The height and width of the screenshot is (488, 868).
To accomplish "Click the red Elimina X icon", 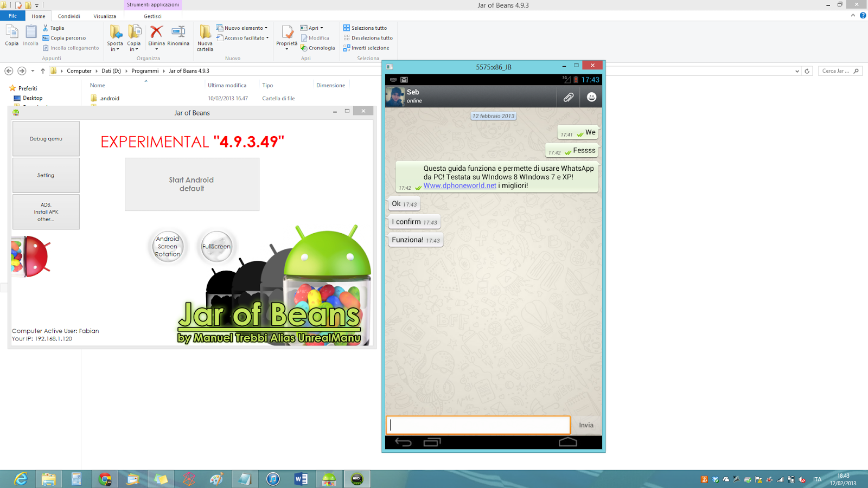I will click(156, 32).
